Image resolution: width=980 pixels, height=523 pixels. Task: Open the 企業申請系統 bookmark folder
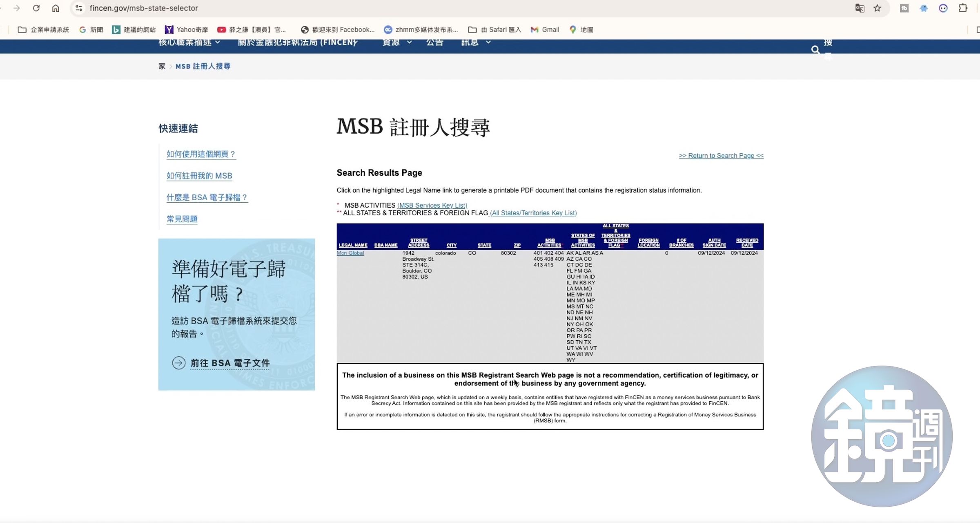[x=44, y=30]
